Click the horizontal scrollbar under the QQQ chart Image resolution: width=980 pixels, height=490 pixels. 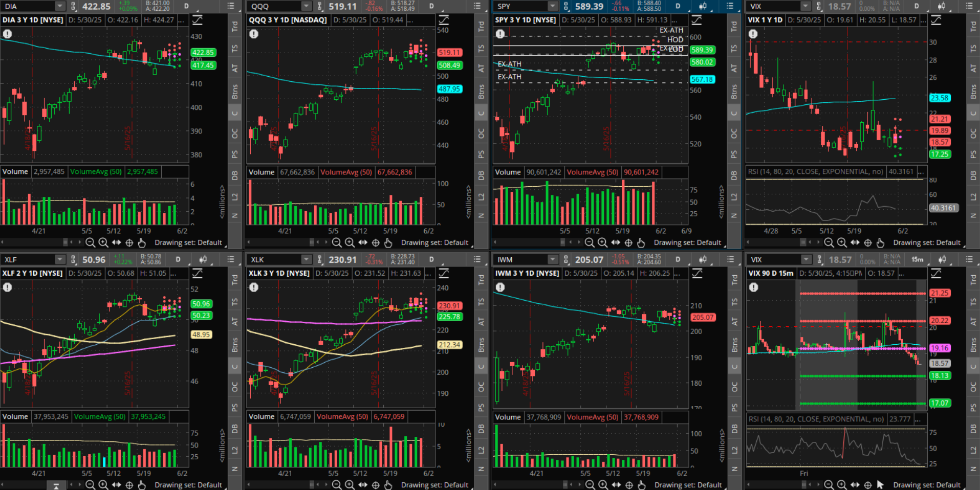281,242
